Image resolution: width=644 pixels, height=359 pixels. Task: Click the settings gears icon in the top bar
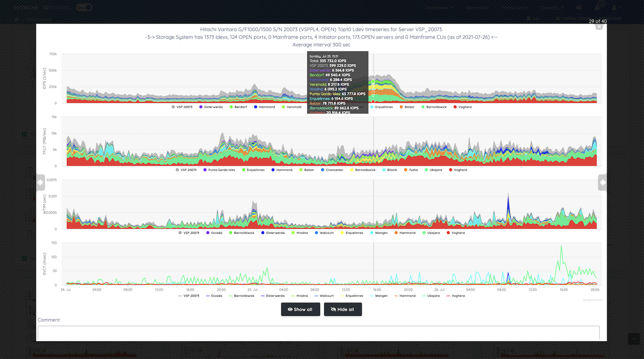point(579,8)
